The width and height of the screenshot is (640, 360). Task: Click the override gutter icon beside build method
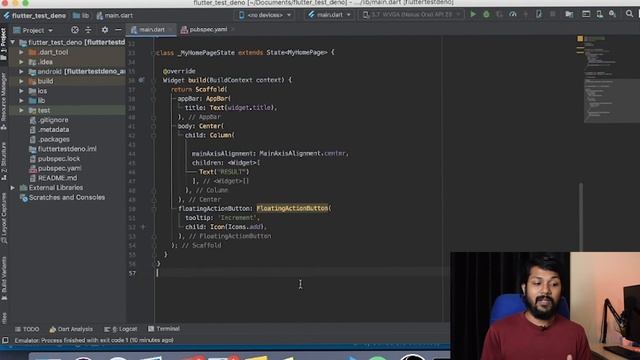141,80
